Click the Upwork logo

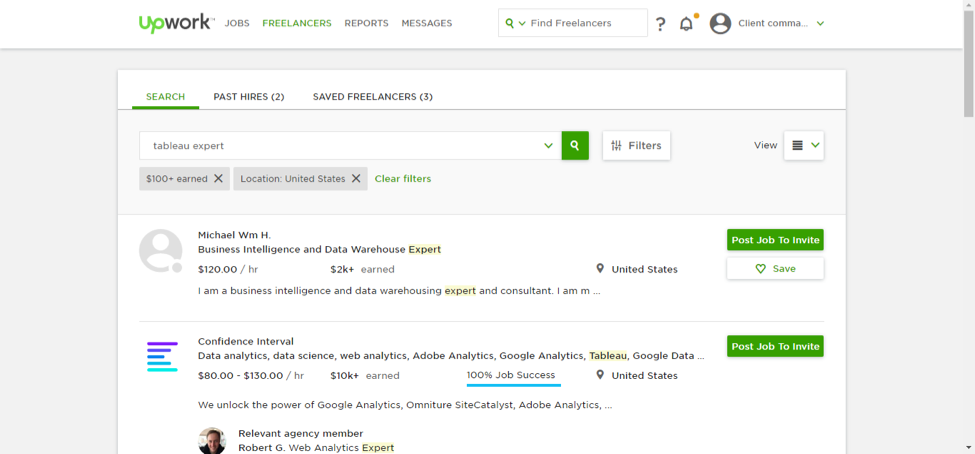pos(177,23)
